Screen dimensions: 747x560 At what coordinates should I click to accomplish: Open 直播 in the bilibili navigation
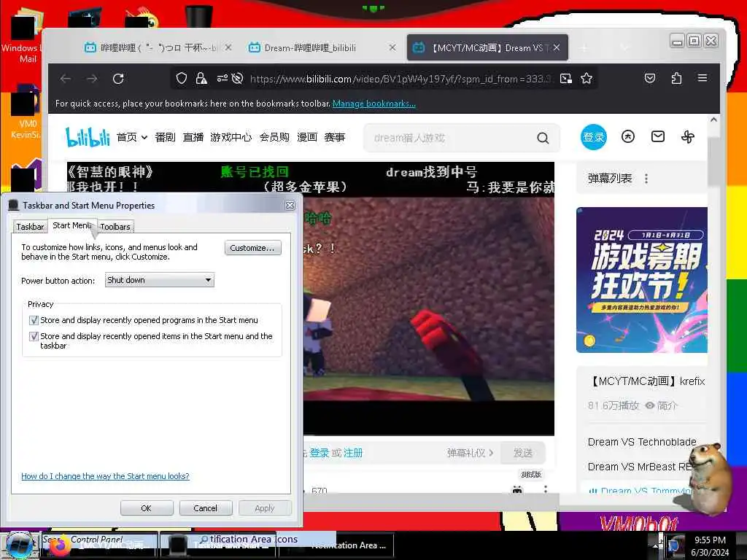[x=193, y=138]
